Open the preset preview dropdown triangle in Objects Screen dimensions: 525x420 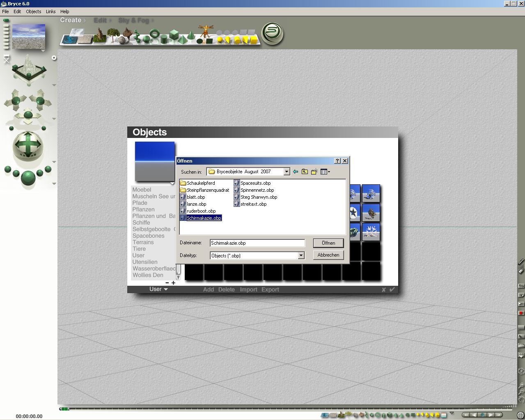point(172,183)
